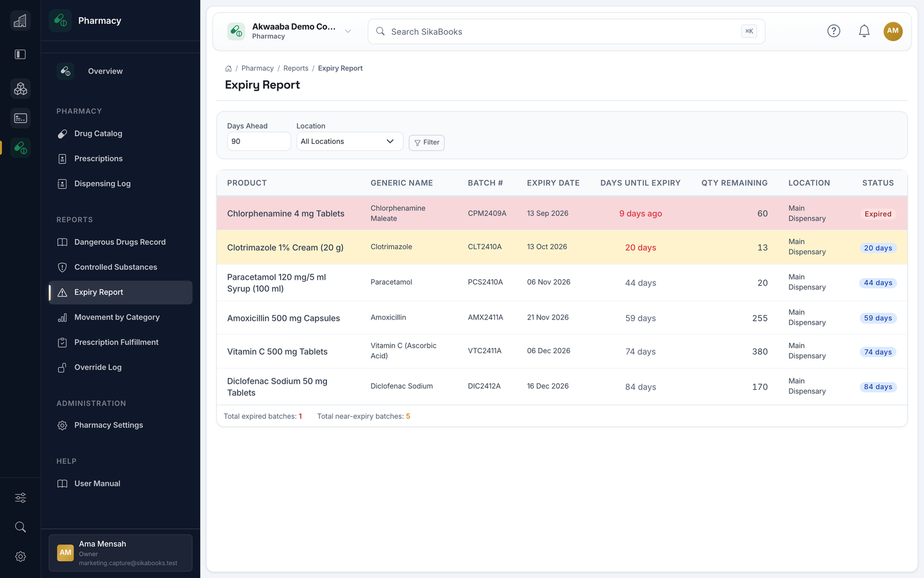Open the All Locations dropdown
Viewport: 924px width, 578px height.
click(349, 142)
